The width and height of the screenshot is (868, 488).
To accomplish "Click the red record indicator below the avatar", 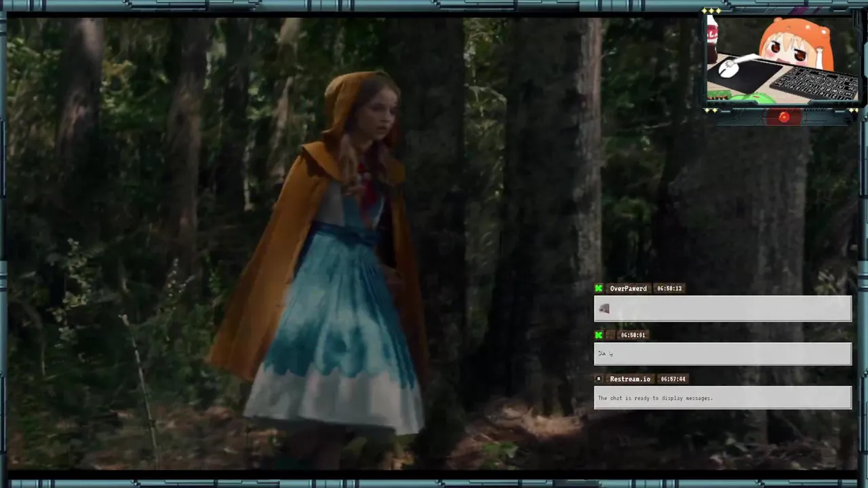I will click(784, 117).
